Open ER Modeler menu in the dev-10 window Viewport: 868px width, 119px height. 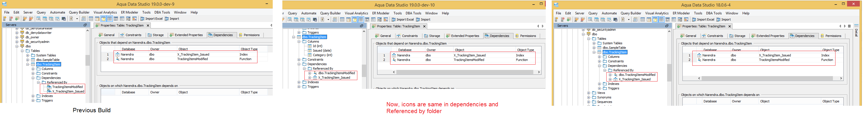tap(381, 14)
